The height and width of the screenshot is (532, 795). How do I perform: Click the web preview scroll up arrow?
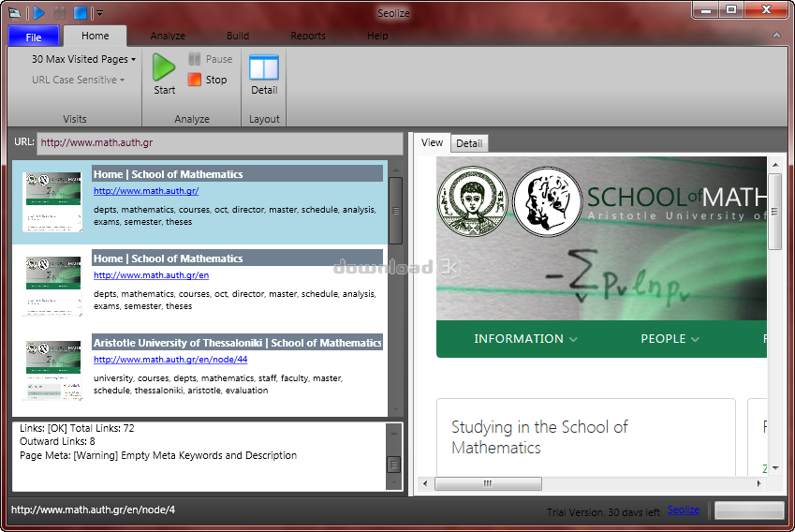click(x=775, y=165)
